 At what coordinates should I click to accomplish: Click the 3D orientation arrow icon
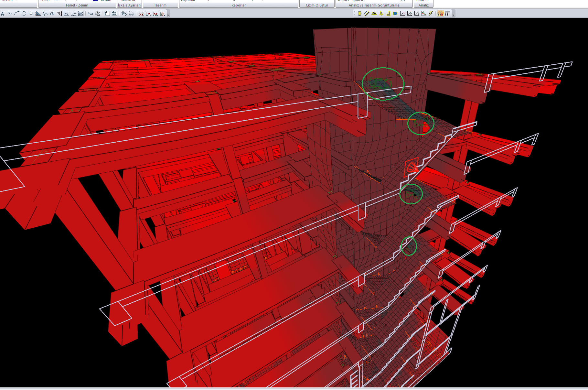click(x=124, y=14)
